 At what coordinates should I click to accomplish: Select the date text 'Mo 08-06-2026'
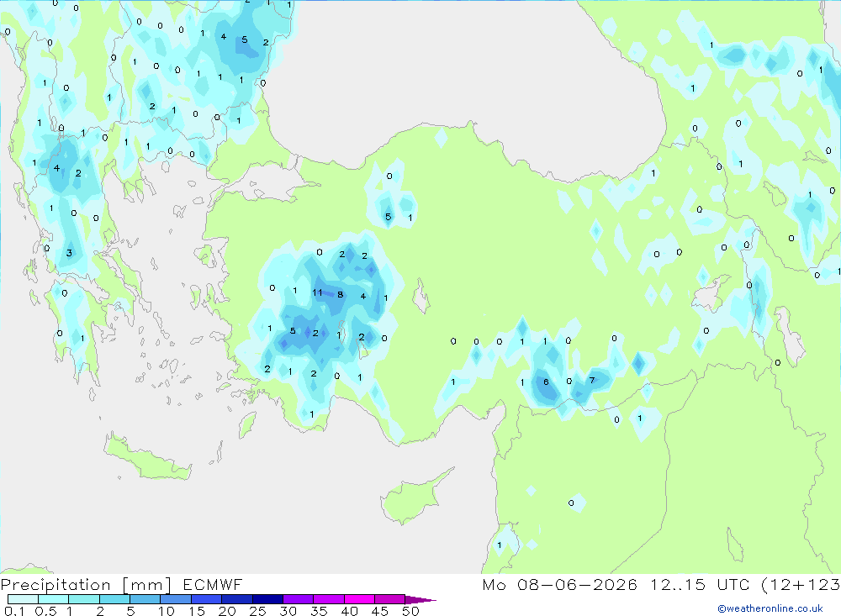[x=559, y=585]
